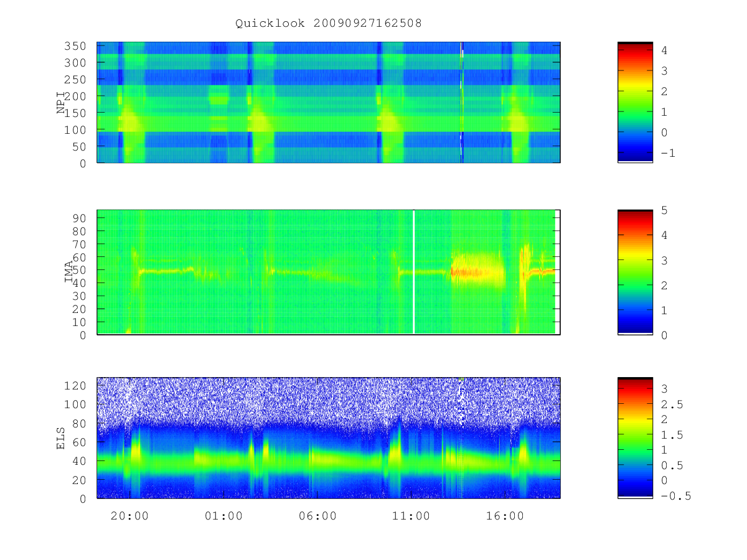
Task: Click the 2.5 label on ELS color bar
Action: pos(671,404)
